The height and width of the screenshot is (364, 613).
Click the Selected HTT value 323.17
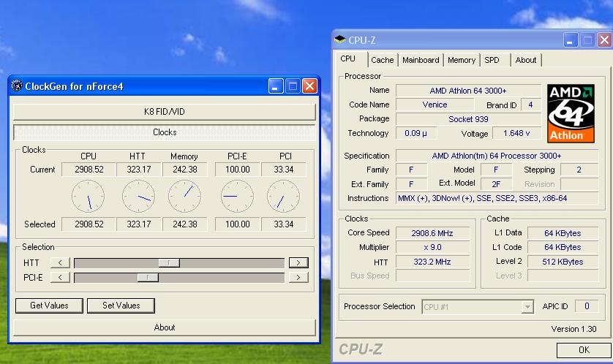click(x=139, y=224)
